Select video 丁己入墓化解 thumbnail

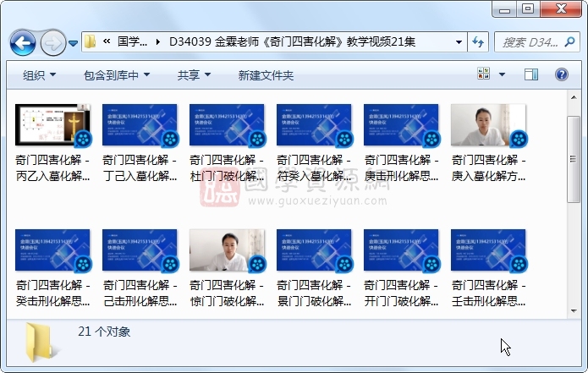tap(140, 125)
